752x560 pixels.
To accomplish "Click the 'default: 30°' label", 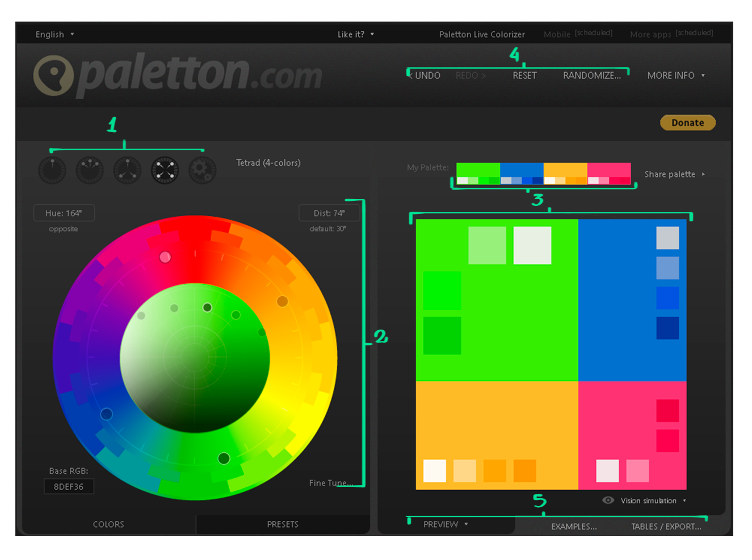I will click(x=328, y=229).
